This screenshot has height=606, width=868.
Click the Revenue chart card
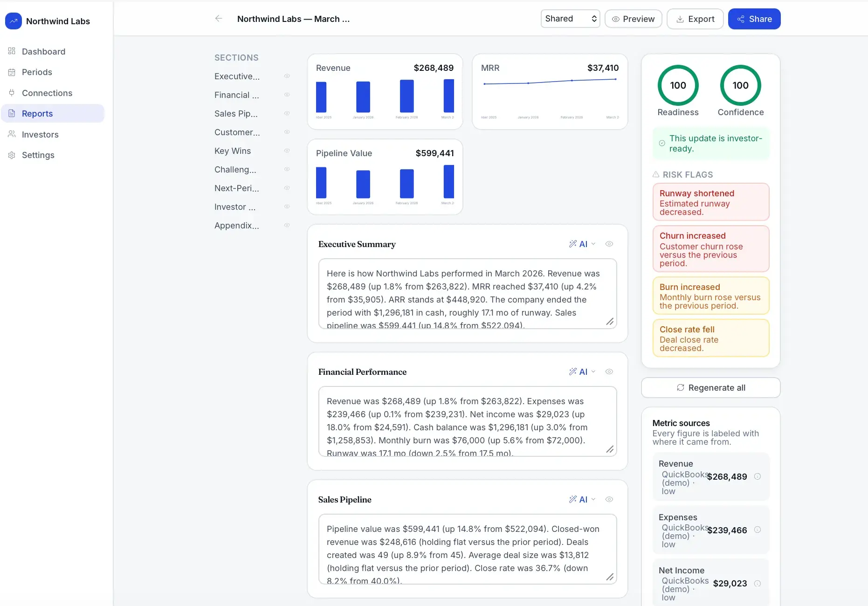pyautogui.click(x=385, y=92)
